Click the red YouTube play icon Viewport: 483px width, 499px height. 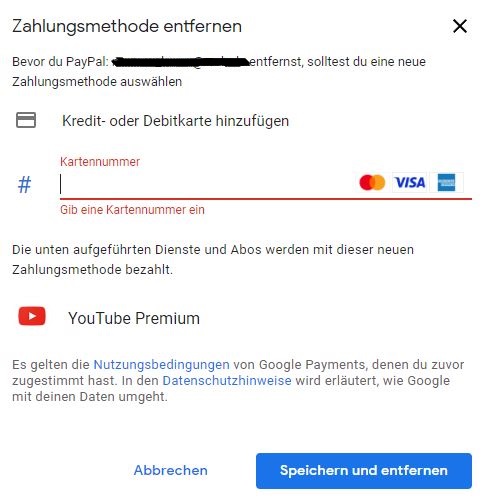click(32, 316)
